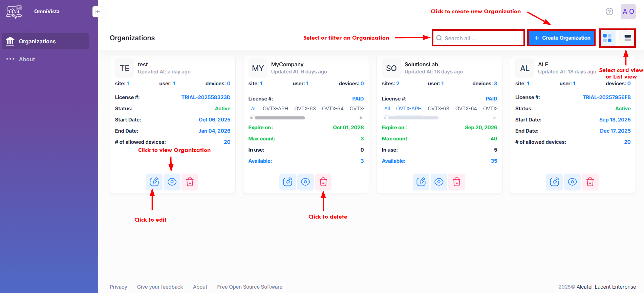Click right scroll arrow in MyCompany tabs
This screenshot has width=644, height=293.
pos(361,118)
